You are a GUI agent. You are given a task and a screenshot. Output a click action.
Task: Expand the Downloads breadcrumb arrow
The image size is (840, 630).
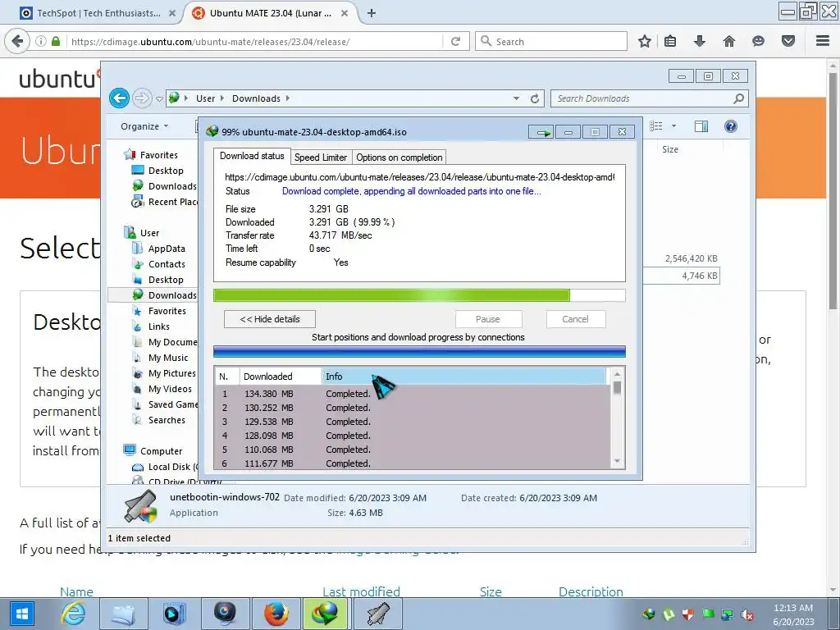(x=288, y=98)
